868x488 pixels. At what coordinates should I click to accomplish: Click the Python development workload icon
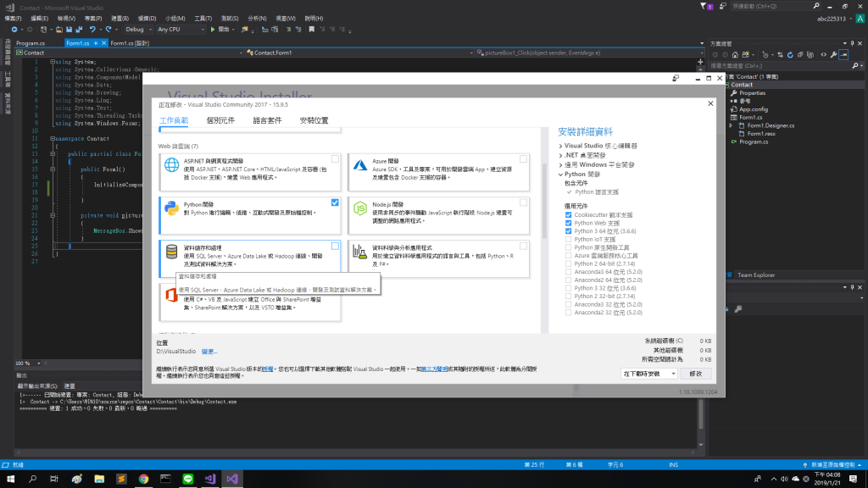(x=171, y=208)
